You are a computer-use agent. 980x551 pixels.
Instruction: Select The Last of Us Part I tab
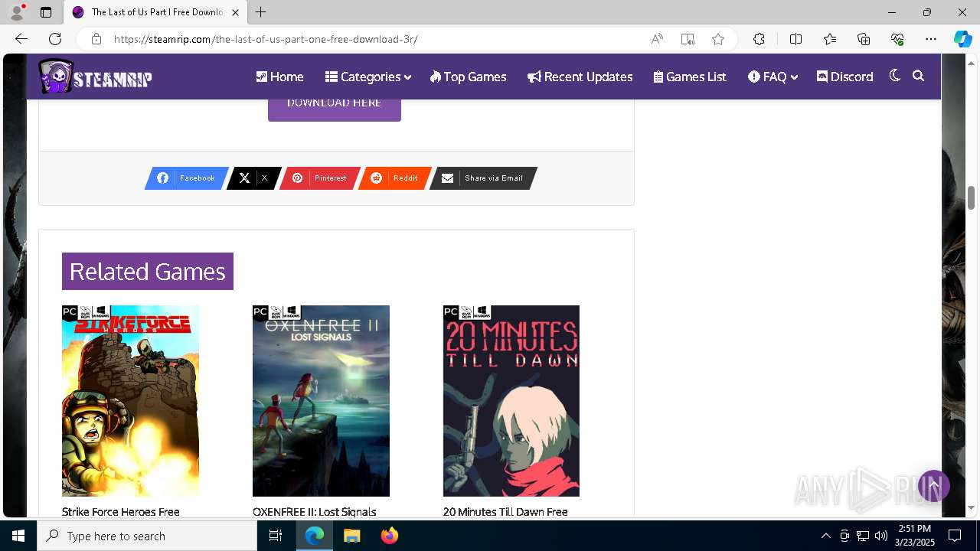[155, 12]
